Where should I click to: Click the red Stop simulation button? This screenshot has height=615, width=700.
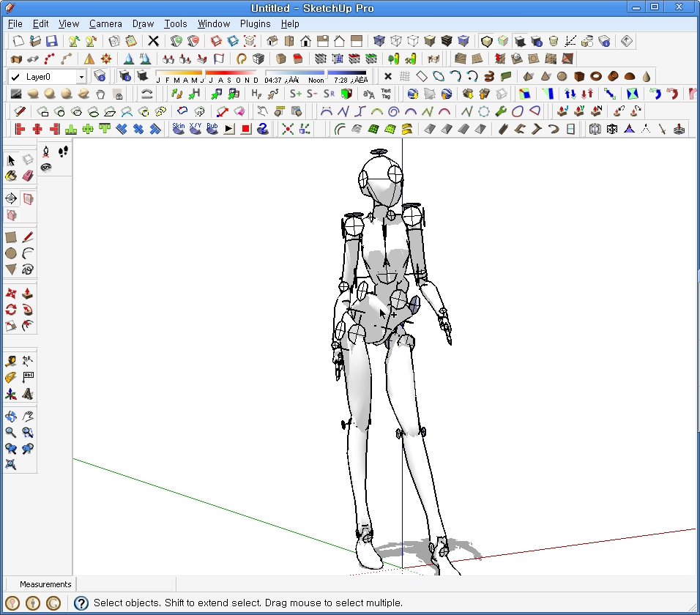click(245, 129)
